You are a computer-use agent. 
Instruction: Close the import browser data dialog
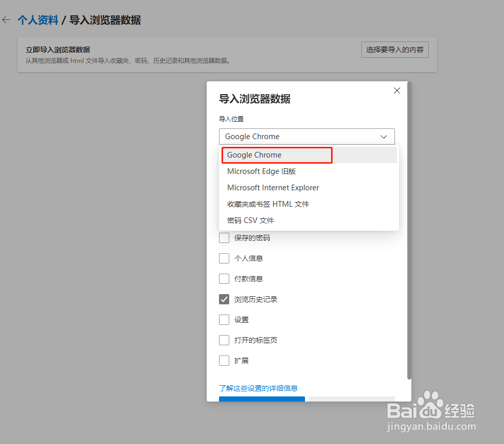point(397,91)
